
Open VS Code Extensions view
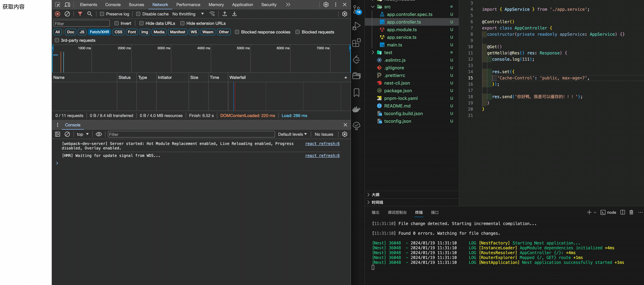pyautogui.click(x=357, y=43)
